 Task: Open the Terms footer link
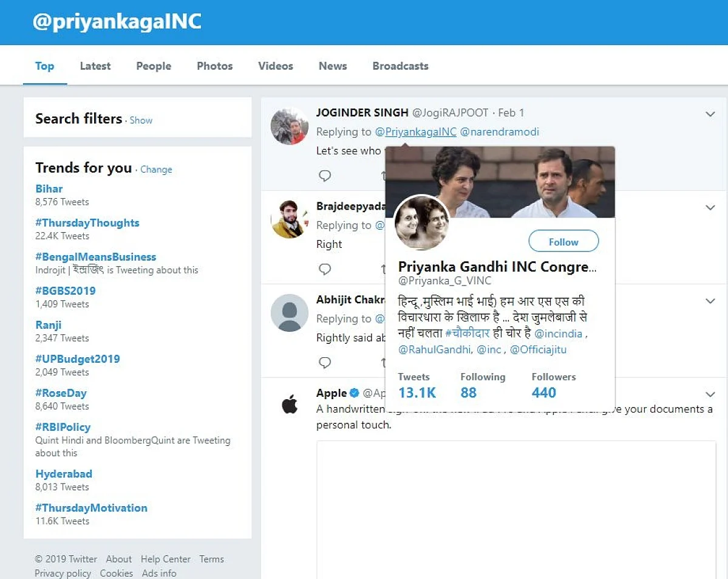[x=212, y=559]
